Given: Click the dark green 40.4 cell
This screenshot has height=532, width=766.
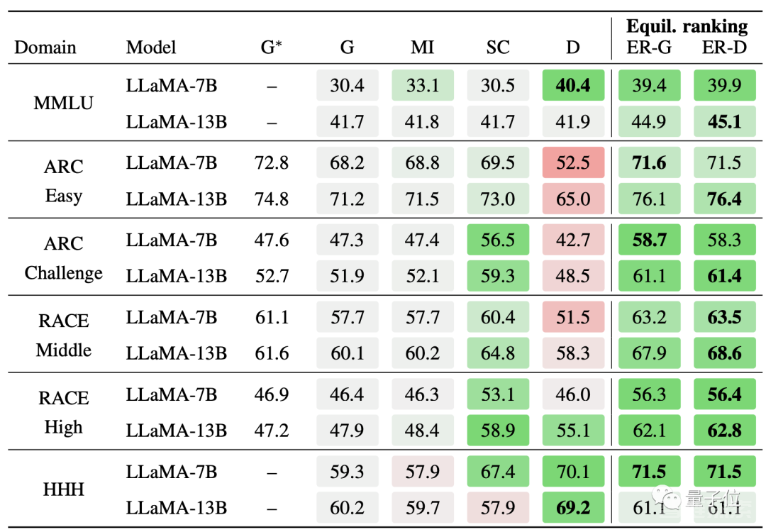Looking at the screenshot, I should coord(573,86).
